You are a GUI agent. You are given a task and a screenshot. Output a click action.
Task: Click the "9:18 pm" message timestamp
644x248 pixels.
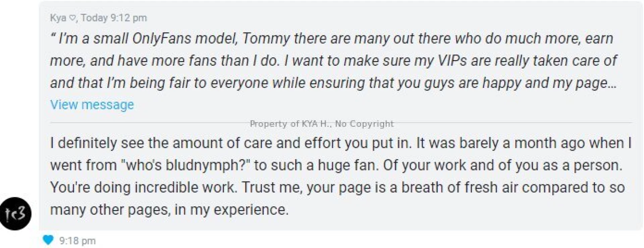click(77, 241)
